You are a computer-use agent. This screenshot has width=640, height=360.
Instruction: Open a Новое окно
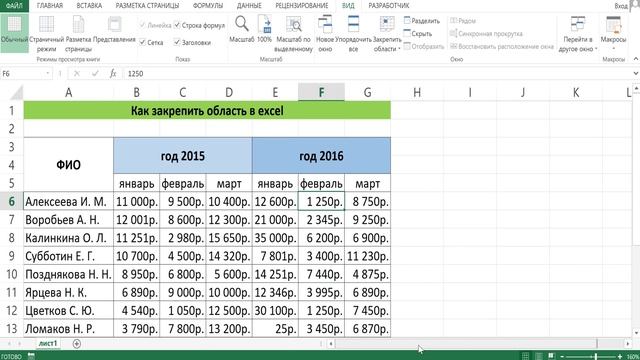[x=325, y=34]
